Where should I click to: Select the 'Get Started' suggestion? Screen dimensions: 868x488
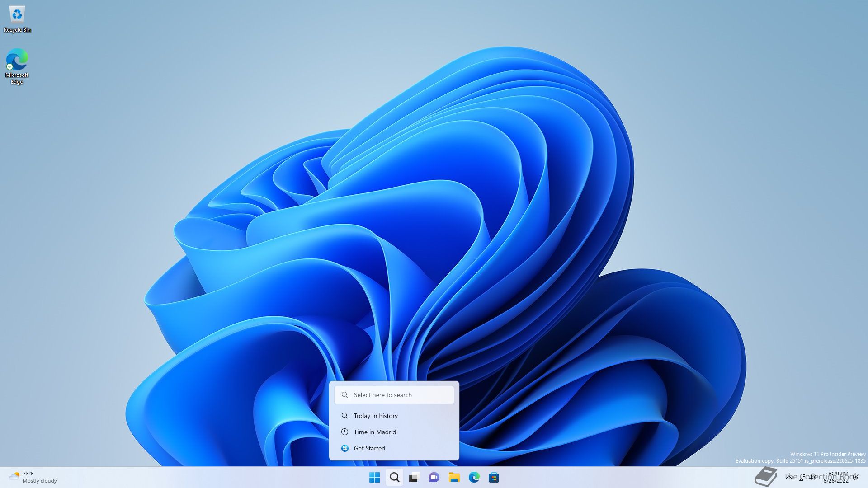coord(394,448)
